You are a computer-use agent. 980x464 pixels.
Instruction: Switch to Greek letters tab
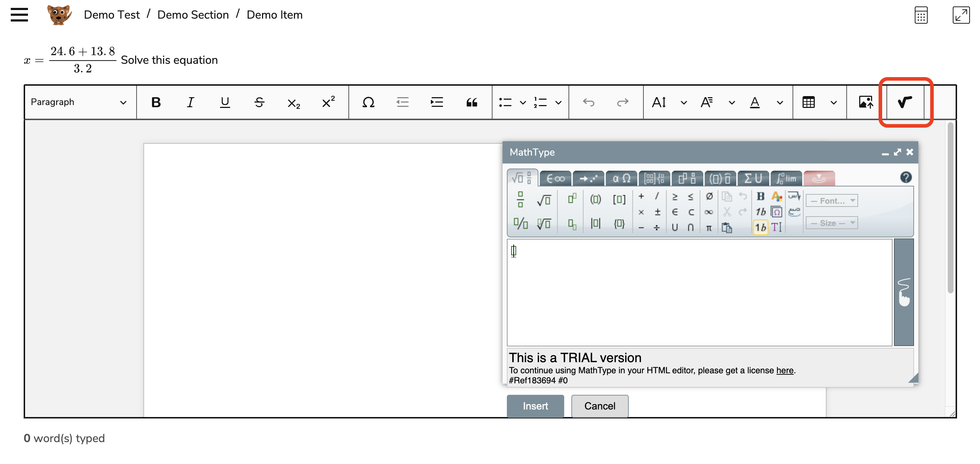(622, 178)
